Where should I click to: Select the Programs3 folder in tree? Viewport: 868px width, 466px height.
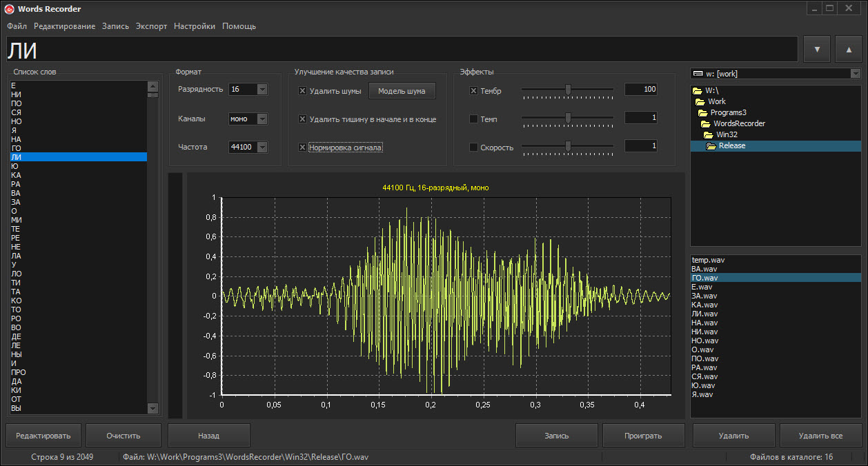pos(729,112)
